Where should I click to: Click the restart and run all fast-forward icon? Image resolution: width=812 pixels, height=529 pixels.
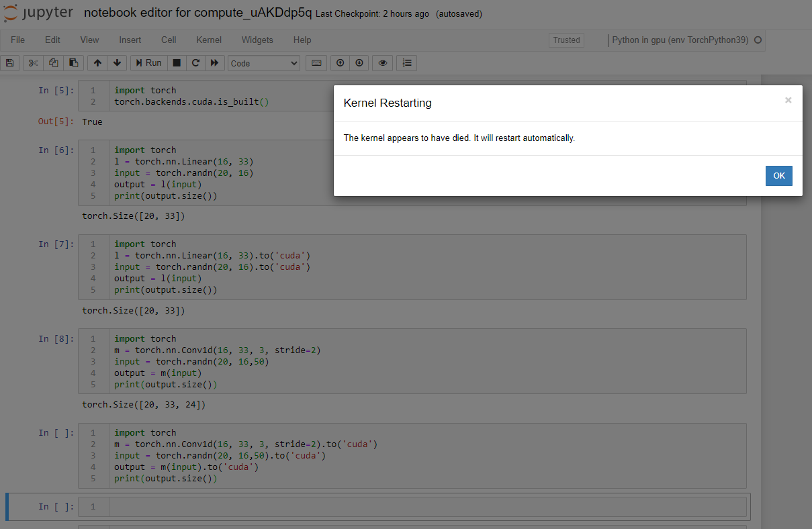pyautogui.click(x=214, y=63)
